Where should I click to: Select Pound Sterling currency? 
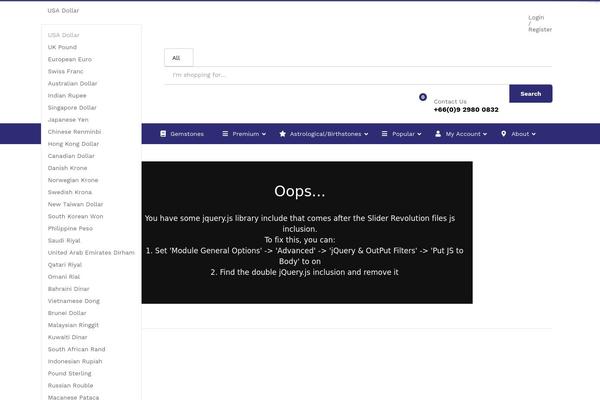69,373
